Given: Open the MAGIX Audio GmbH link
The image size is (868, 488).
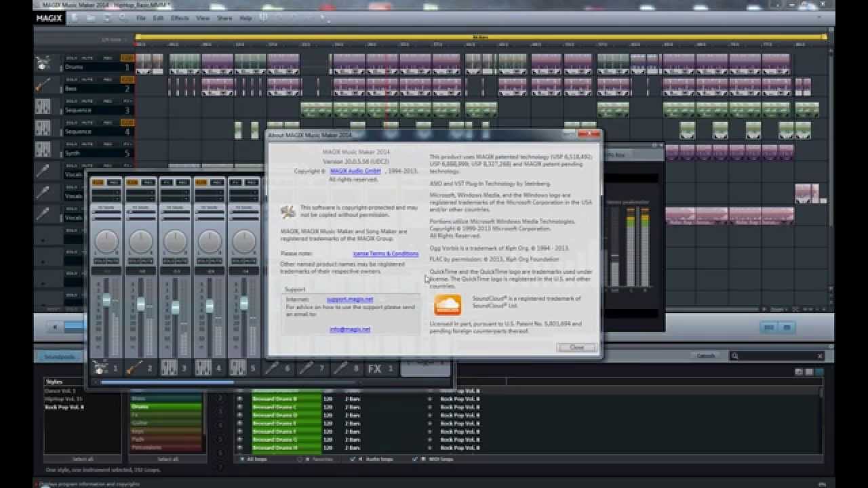Looking at the screenshot, I should (355, 171).
